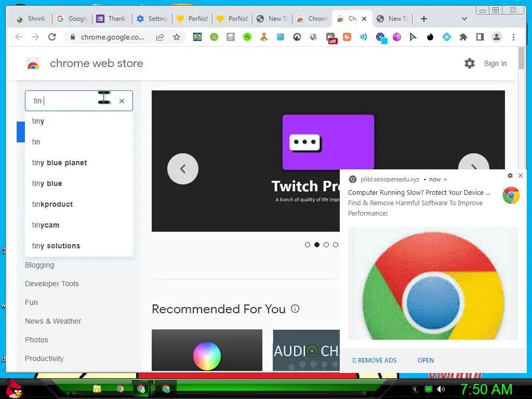This screenshot has width=532, height=399.
Task: Click the gray circular extension icon
Action: (230, 37)
